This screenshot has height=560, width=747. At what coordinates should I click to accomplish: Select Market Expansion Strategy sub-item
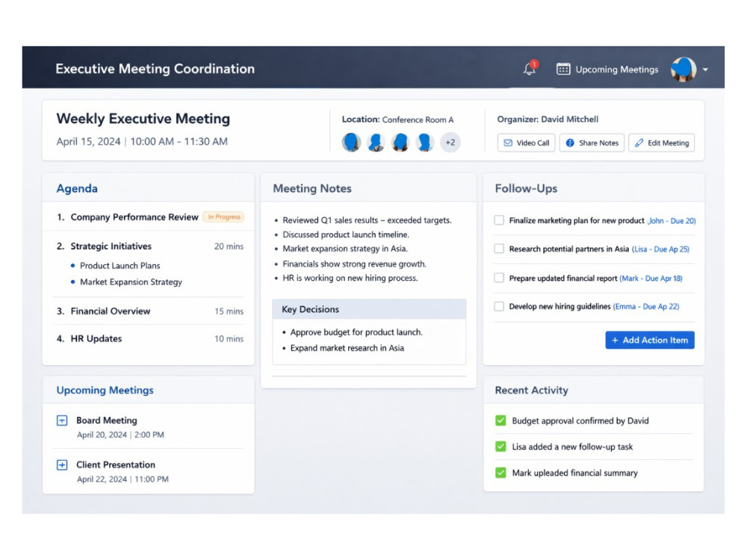point(131,282)
